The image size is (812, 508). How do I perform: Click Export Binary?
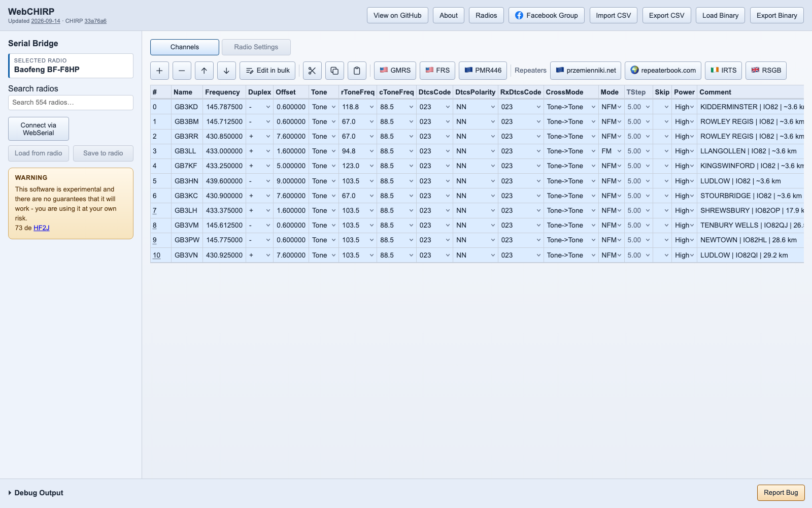pos(777,15)
